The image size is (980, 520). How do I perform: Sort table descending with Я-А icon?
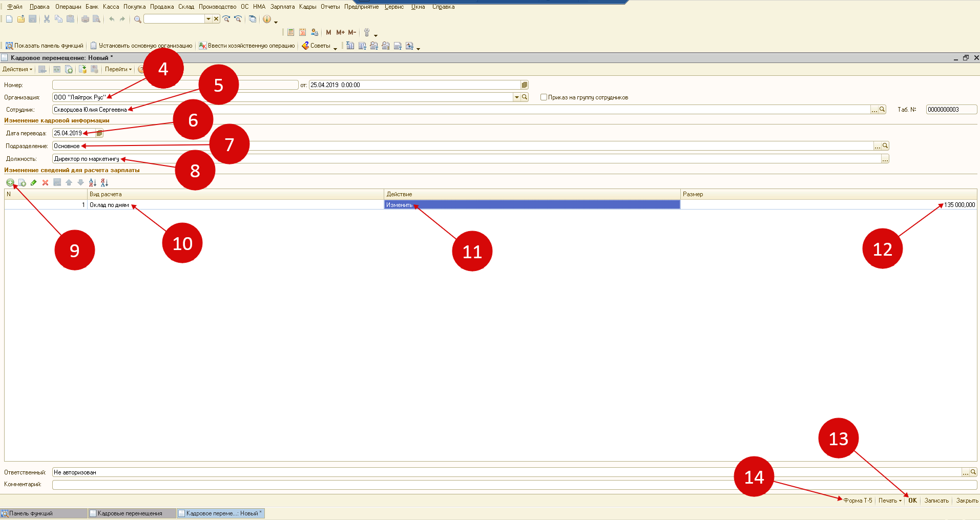(x=105, y=182)
